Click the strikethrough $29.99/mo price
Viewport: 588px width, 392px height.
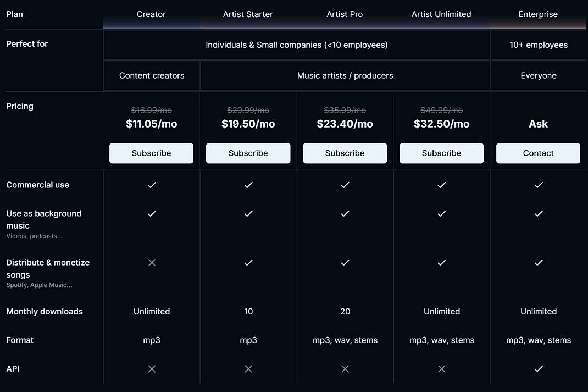(248, 110)
